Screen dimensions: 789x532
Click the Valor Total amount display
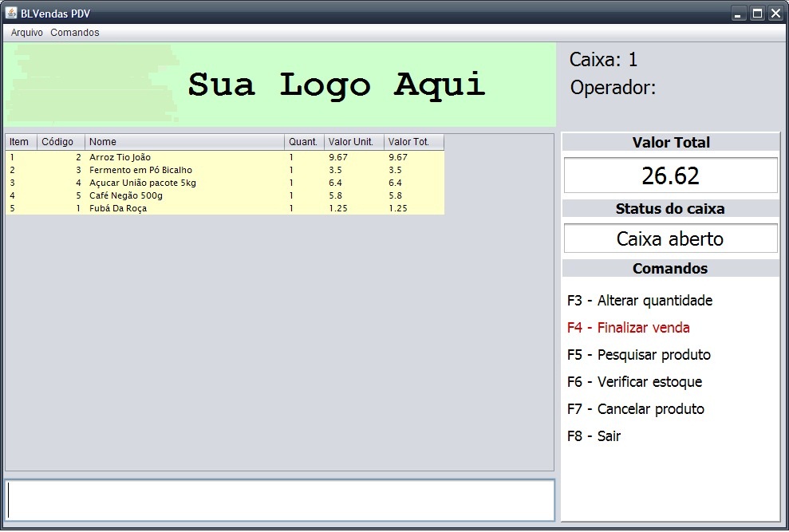[x=670, y=175]
